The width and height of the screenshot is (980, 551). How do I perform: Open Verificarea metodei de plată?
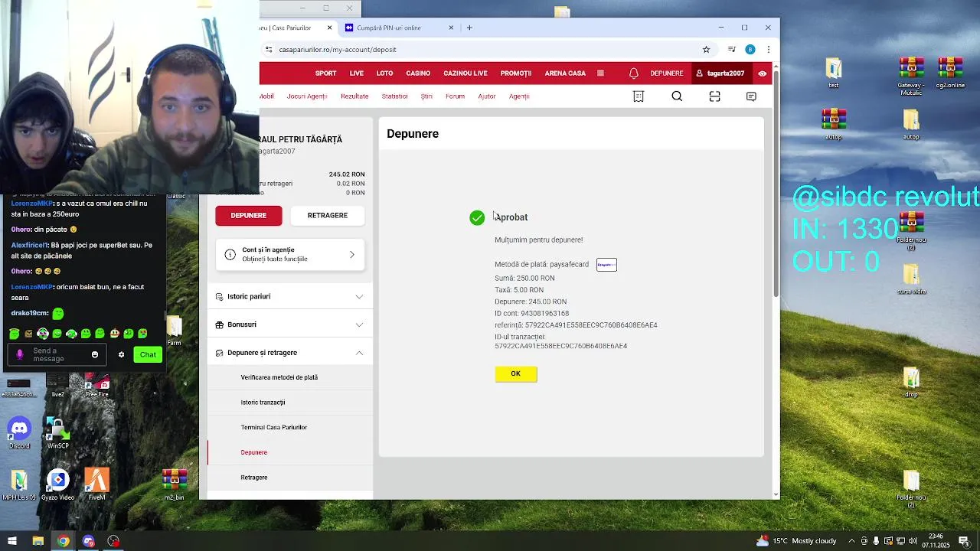(x=279, y=377)
